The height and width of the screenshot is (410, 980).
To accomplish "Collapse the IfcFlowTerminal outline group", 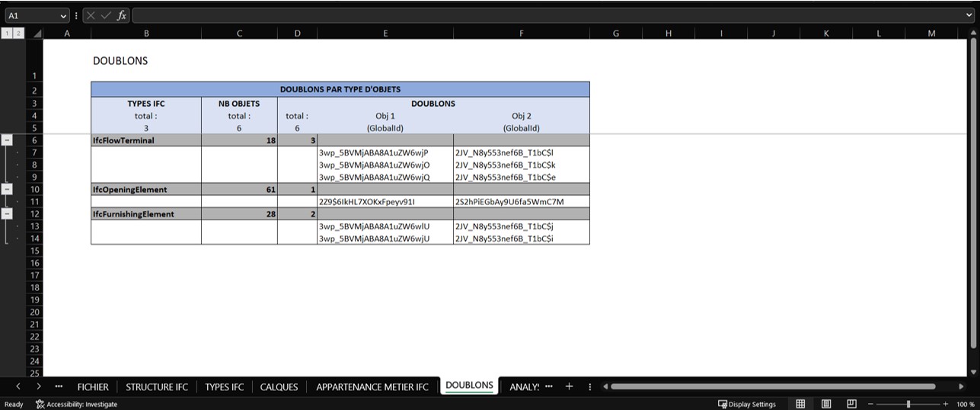I will [x=7, y=140].
